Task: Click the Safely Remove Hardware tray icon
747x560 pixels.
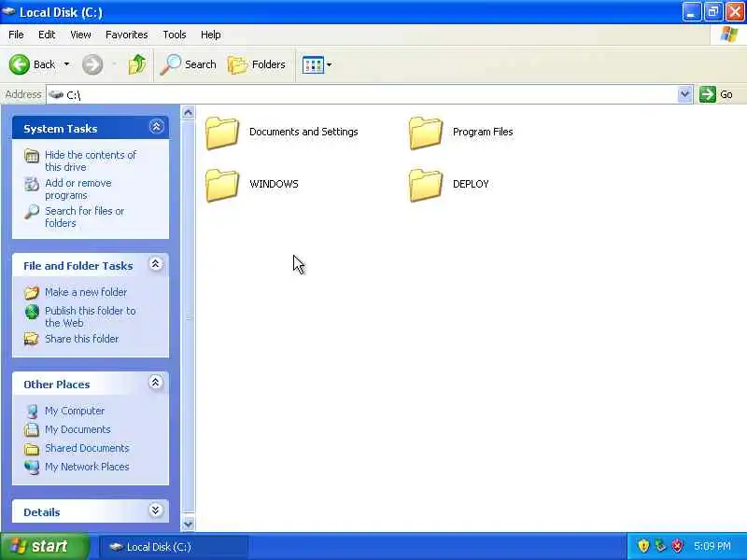Action: coord(660,546)
